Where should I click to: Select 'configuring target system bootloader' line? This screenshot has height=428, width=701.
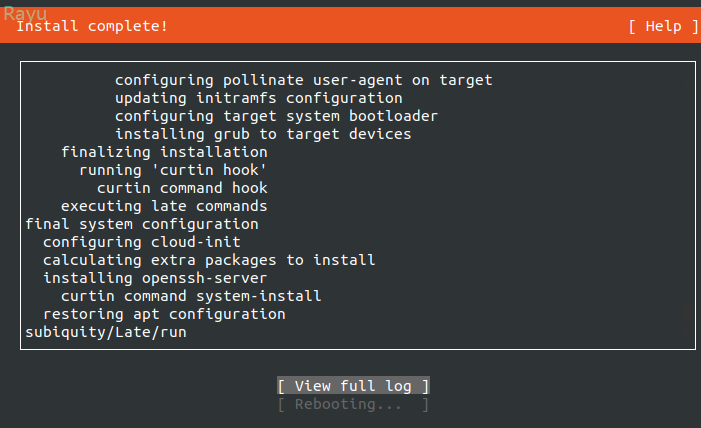point(276,116)
